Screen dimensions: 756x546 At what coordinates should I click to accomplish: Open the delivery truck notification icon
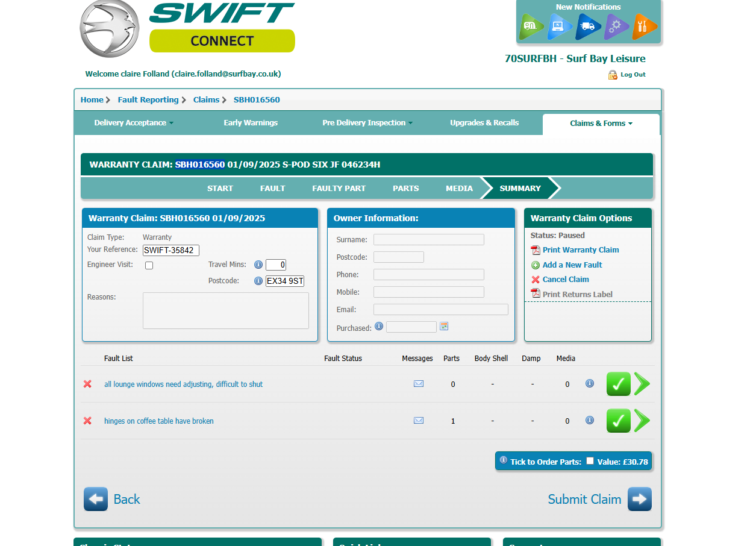pyautogui.click(x=588, y=27)
